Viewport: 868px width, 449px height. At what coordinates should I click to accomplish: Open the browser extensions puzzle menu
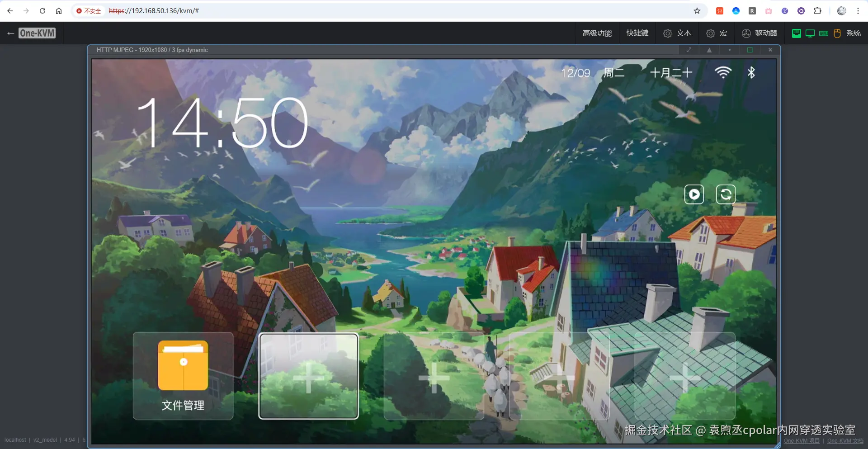[817, 11]
